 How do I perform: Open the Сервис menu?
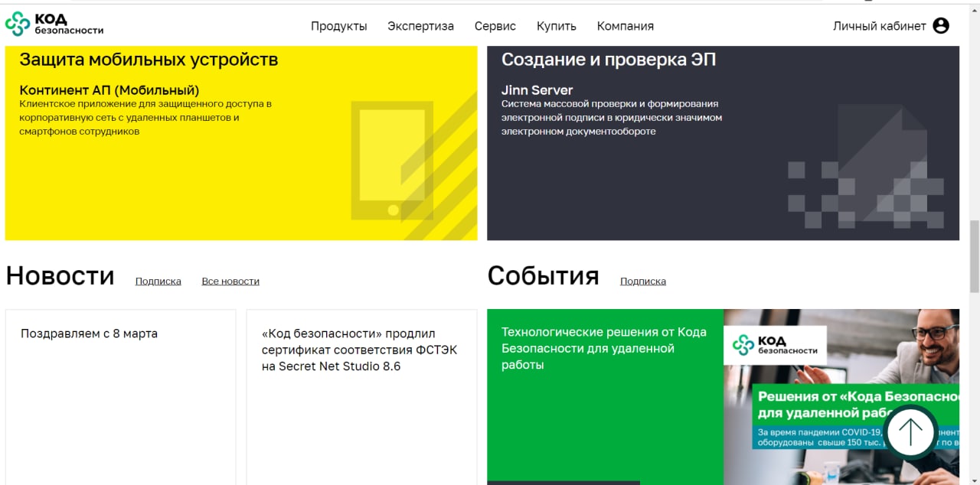click(x=495, y=26)
